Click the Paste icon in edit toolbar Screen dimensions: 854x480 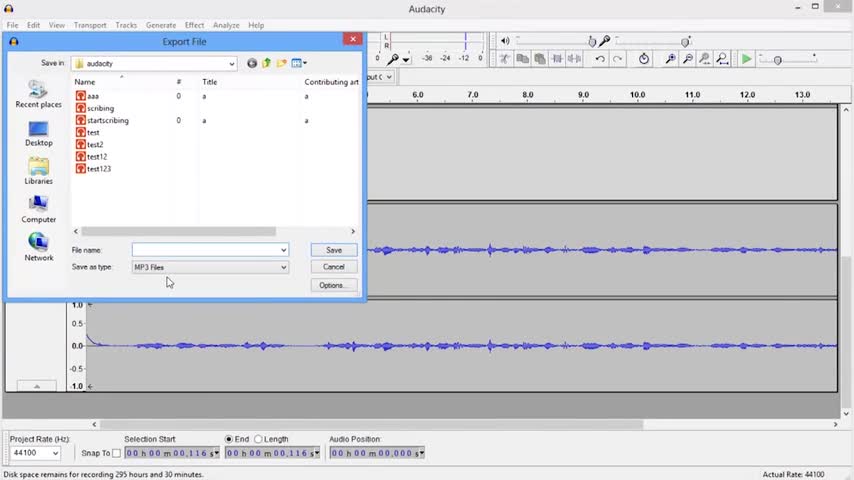[x=540, y=59]
